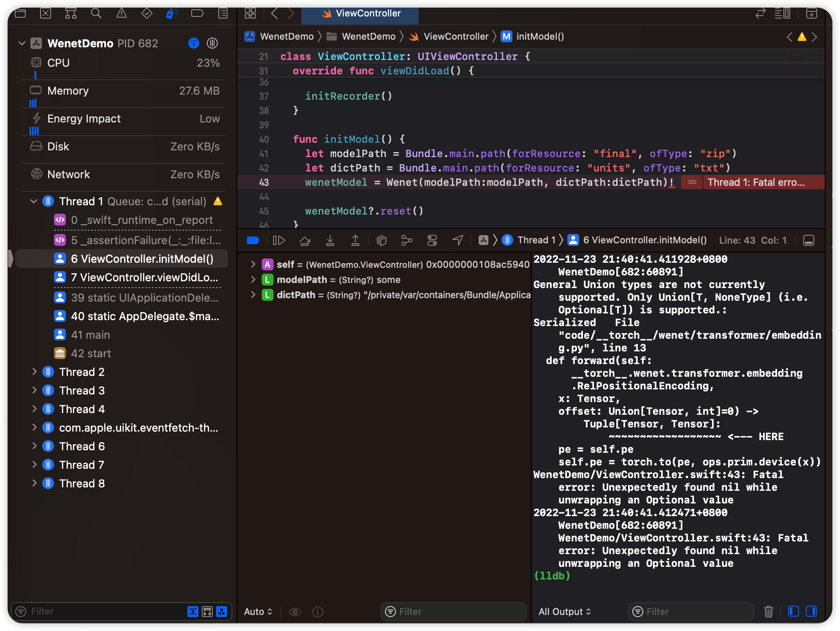
Task: Capture the view UI hierarchy
Action: pos(381,240)
